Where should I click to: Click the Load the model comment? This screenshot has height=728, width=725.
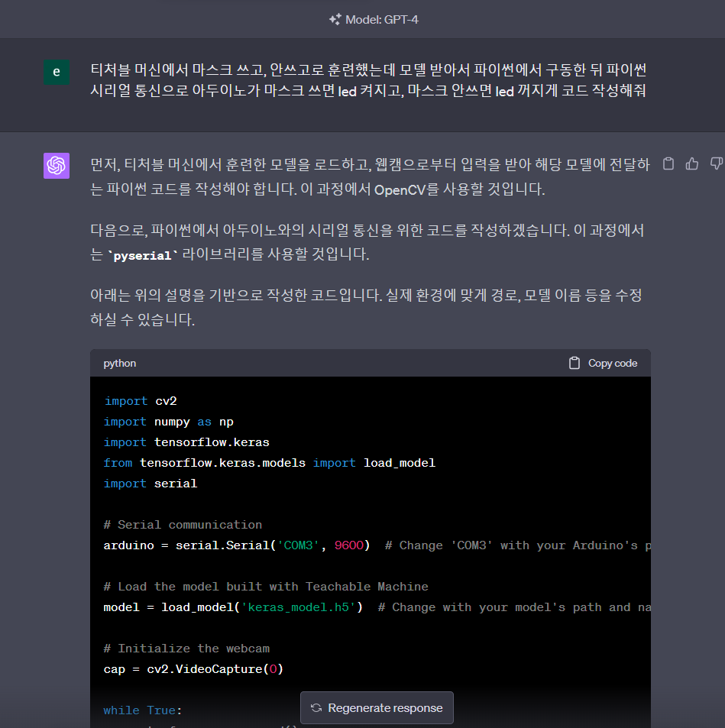[x=266, y=587]
